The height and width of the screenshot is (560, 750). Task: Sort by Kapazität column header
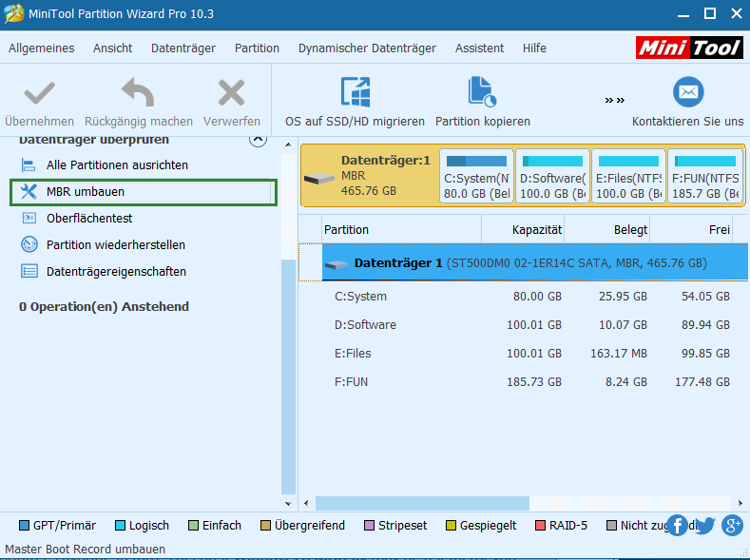coord(523,229)
